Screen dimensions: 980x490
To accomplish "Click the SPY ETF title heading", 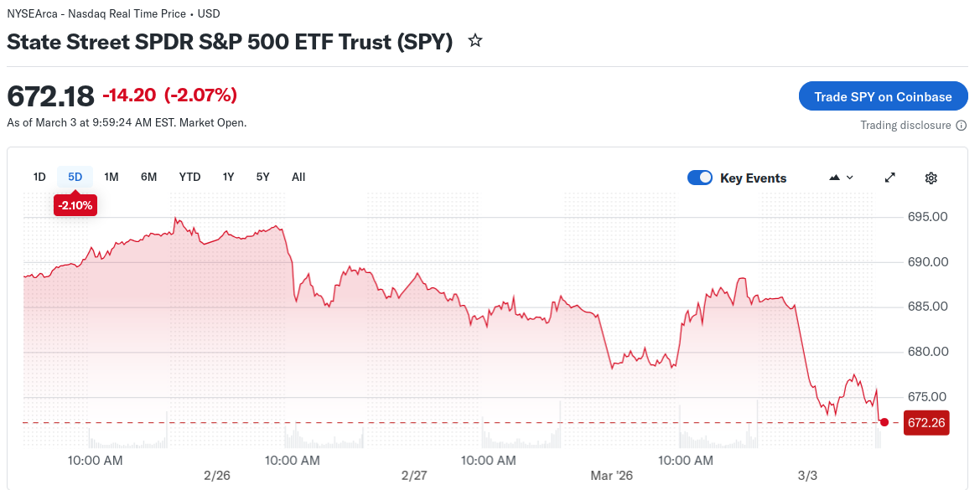I will point(230,41).
